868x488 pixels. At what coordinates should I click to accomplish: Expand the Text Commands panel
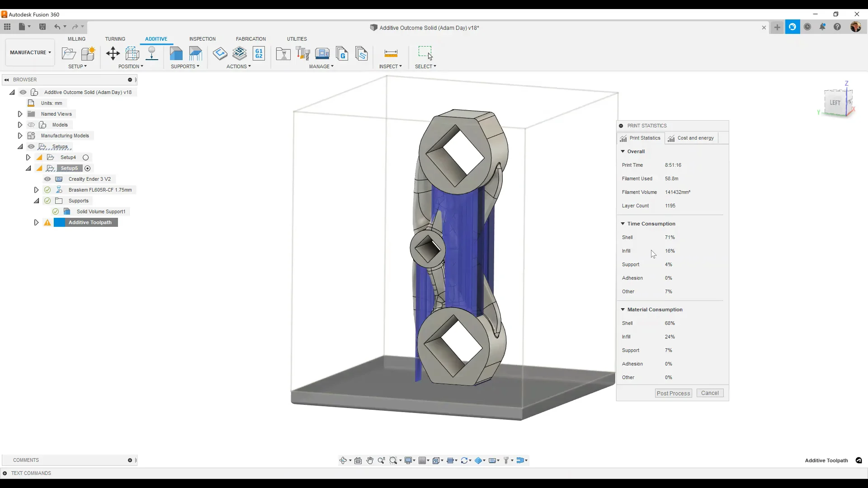(x=5, y=473)
